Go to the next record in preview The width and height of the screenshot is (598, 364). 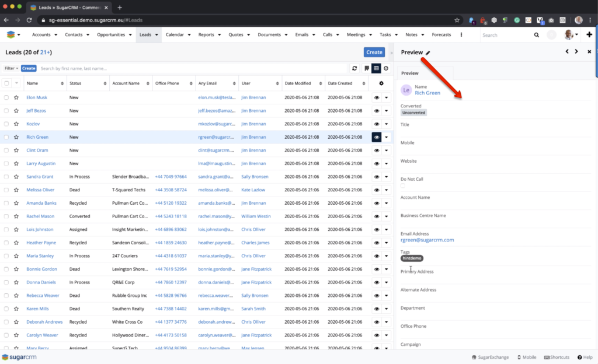[576, 51]
